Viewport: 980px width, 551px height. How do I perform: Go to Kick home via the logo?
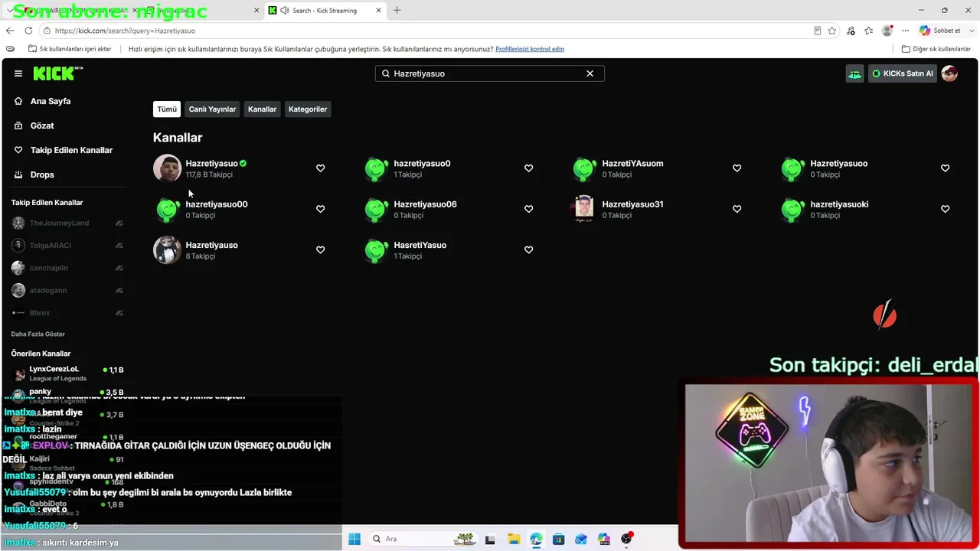coord(58,73)
